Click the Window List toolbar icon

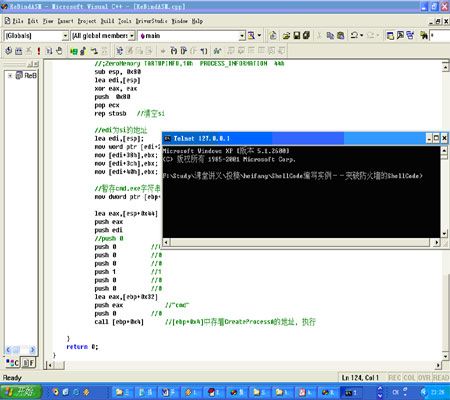(410, 35)
